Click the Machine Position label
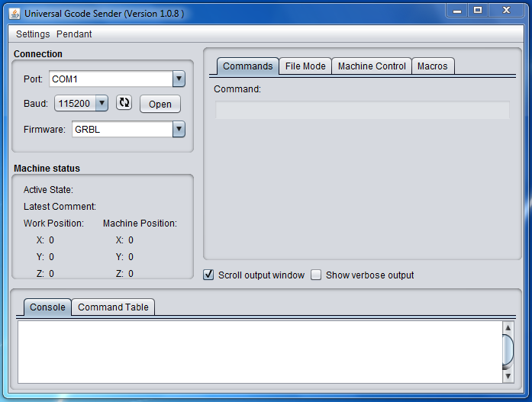The image size is (532, 402). 140,224
